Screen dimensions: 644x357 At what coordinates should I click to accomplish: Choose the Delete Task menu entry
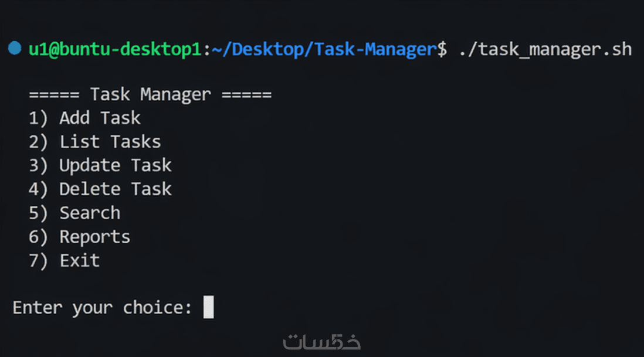[x=115, y=189]
